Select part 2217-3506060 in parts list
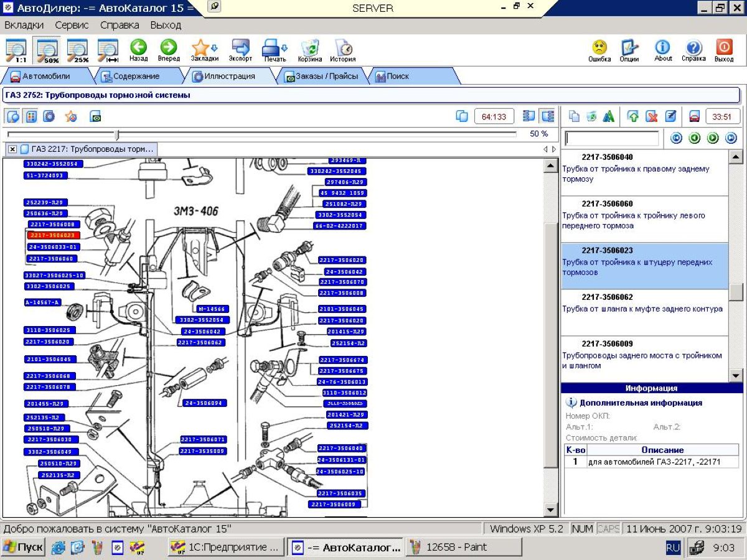The image size is (747, 560). click(x=644, y=220)
